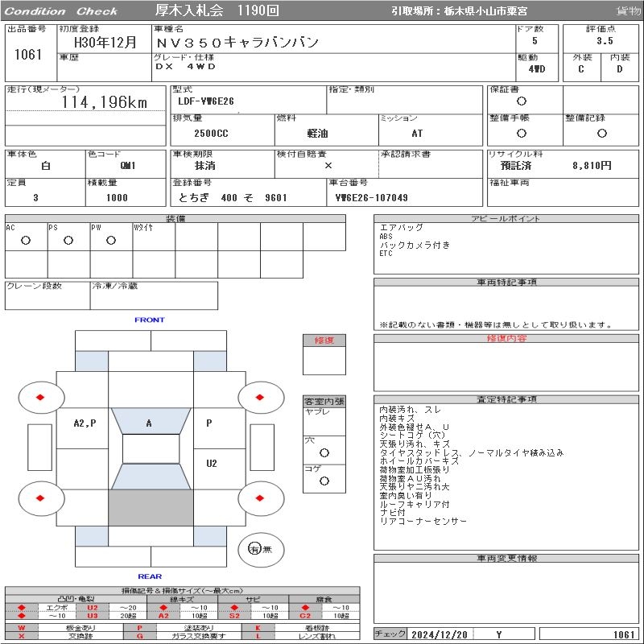The image size is (644, 644).
Task: Click the red K legend label
Action: point(258,628)
